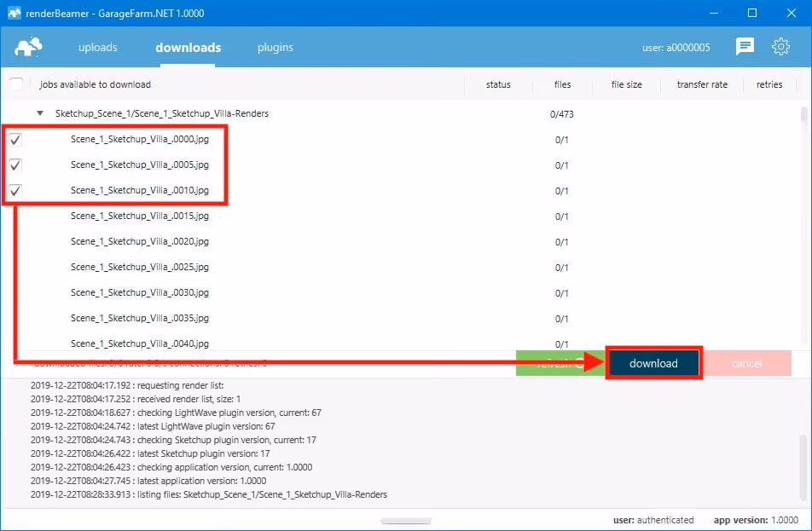
Task: Click the renderBeamer title bar app icon
Action: 14,13
